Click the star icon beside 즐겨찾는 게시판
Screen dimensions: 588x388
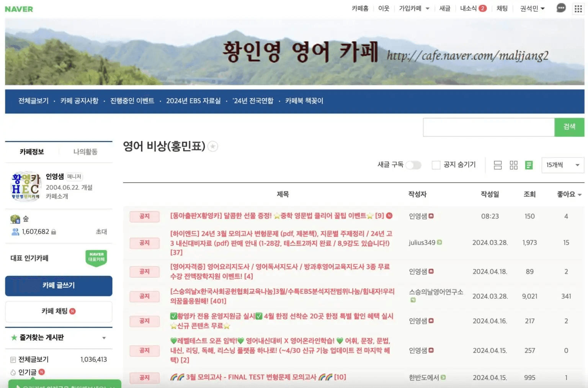(x=14, y=337)
